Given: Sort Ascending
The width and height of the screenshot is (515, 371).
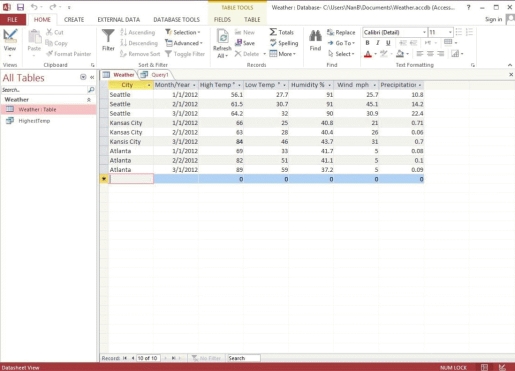Looking at the screenshot, I should (x=138, y=32).
